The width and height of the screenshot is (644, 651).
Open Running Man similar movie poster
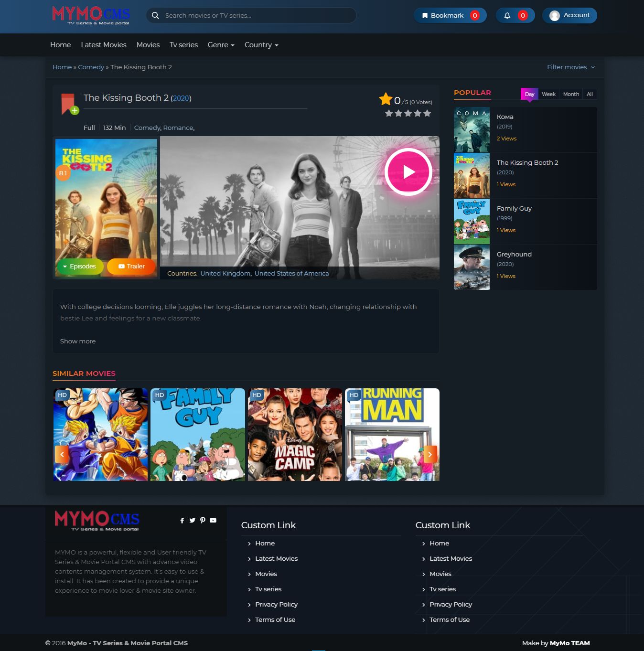point(392,435)
